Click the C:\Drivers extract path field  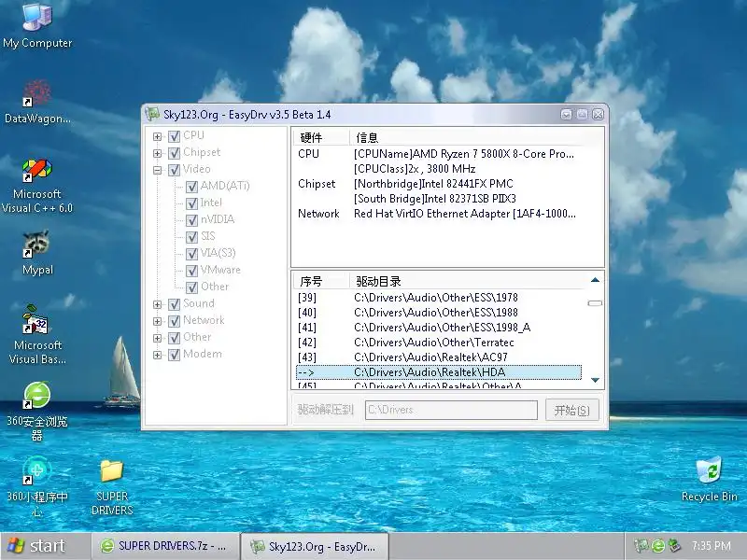point(451,410)
